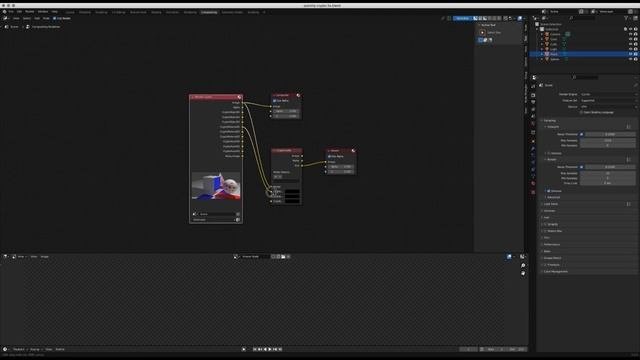
Task: Toggle Camera visibility eye in outliner
Action: (x=631, y=34)
